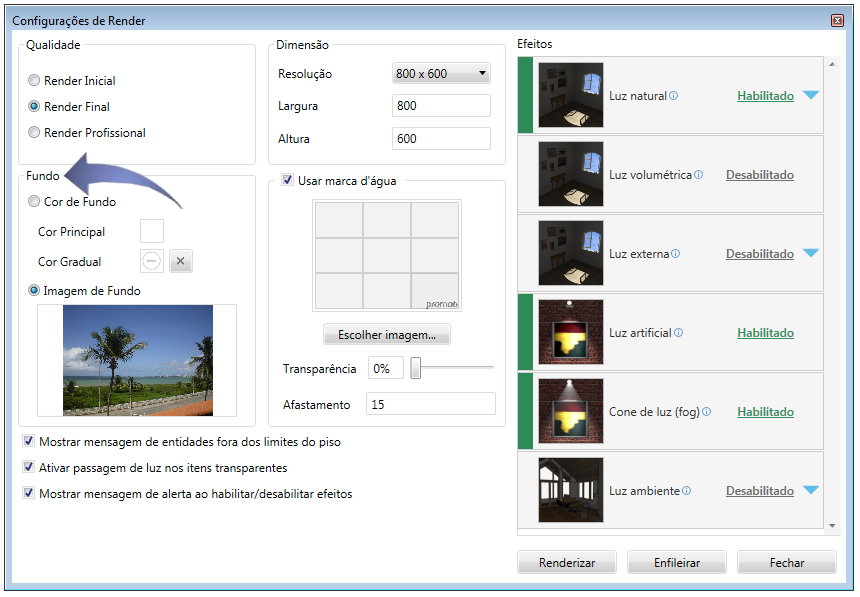860x597 pixels.
Task: Click the Luz externa effect thumbnail
Action: (x=570, y=253)
